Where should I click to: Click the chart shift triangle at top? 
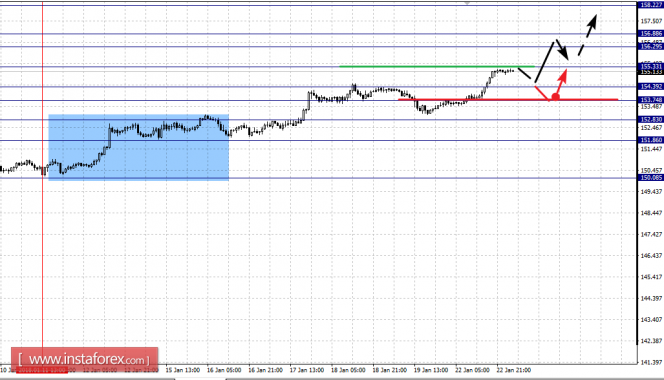(467, 3)
